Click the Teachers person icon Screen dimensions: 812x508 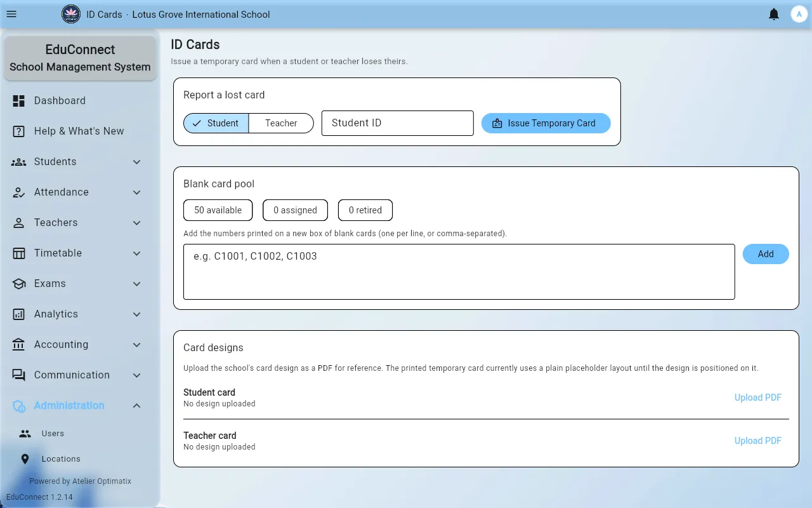tap(19, 222)
